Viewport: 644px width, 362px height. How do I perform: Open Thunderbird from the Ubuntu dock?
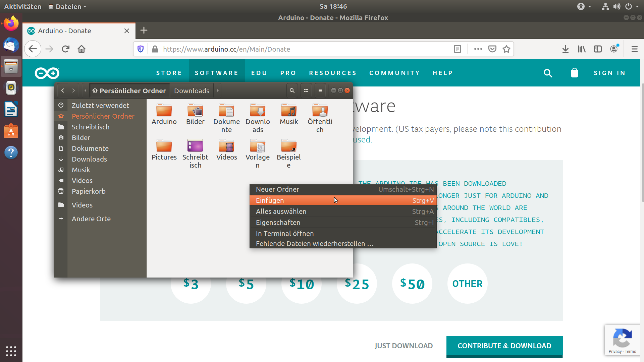point(11,45)
